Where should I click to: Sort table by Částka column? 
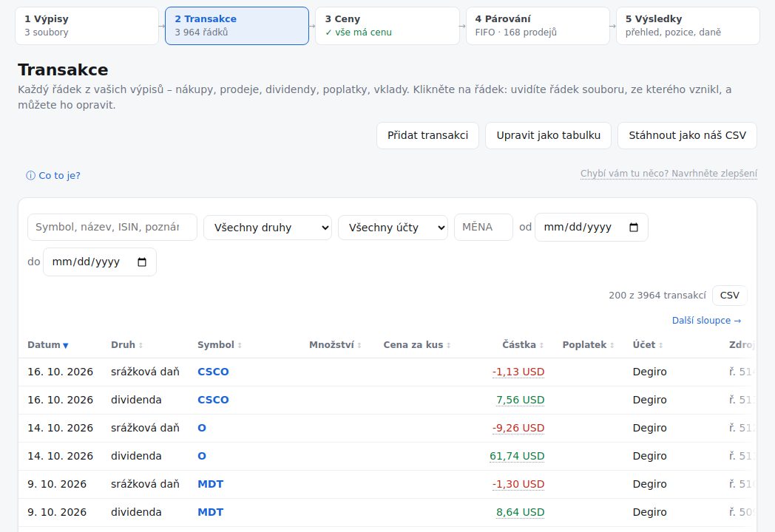pyautogui.click(x=523, y=345)
